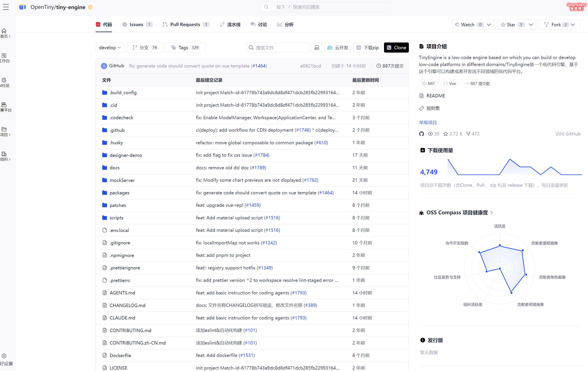Click the GitHub logo icon in project stats
588x371 pixels.
421,134
